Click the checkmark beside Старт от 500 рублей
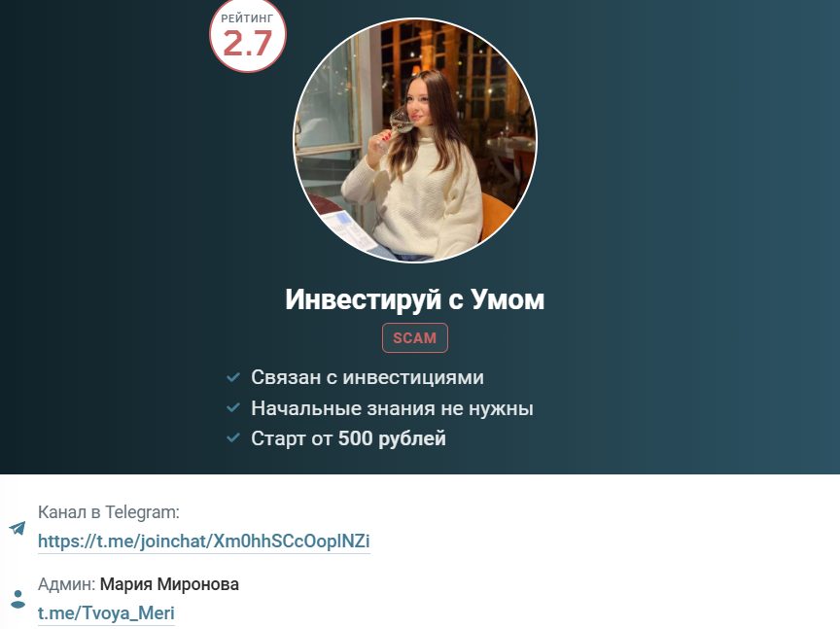840x629 pixels. (x=233, y=437)
